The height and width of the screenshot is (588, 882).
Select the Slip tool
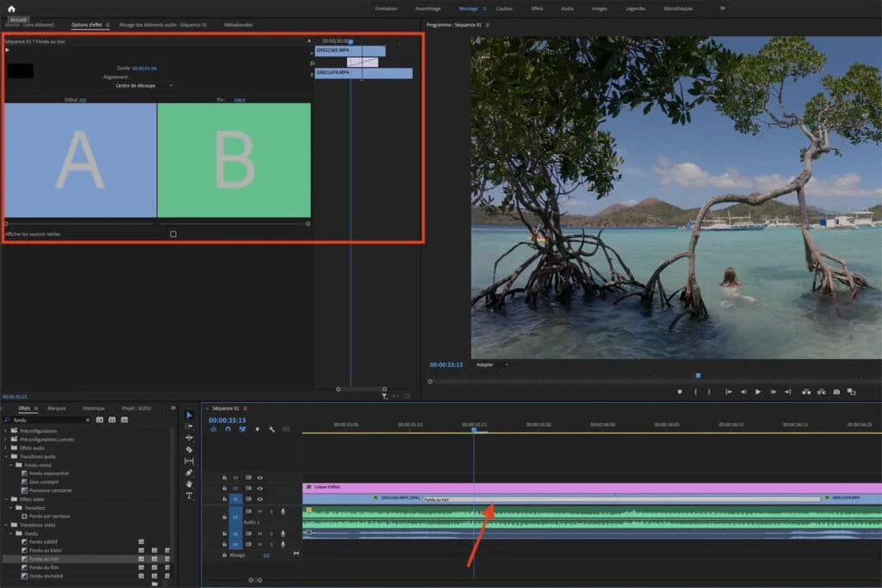tap(189, 461)
